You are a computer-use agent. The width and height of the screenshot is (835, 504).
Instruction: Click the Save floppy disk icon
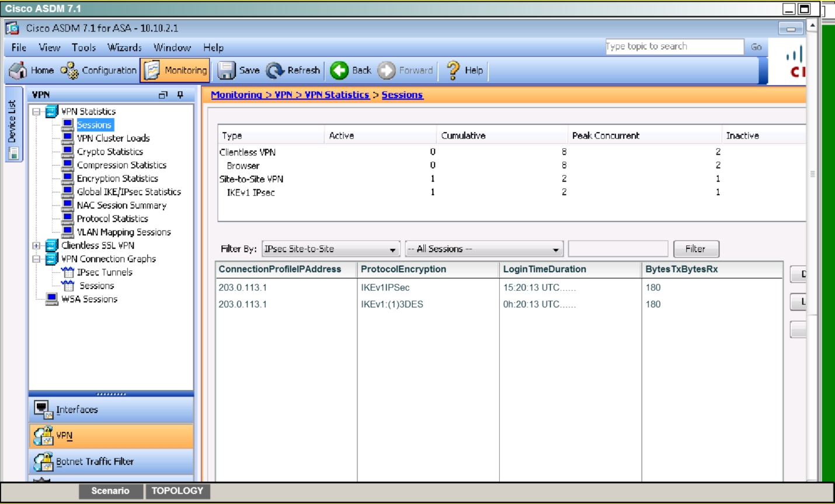click(x=227, y=70)
